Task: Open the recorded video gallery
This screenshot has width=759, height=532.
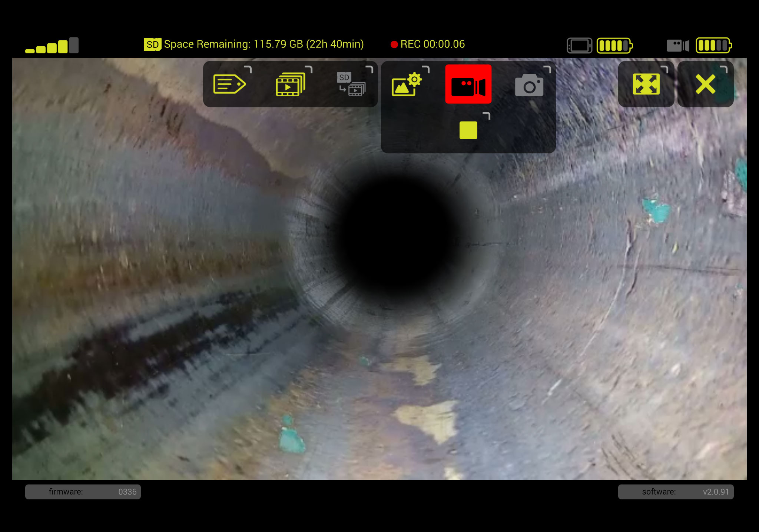Action: [291, 84]
